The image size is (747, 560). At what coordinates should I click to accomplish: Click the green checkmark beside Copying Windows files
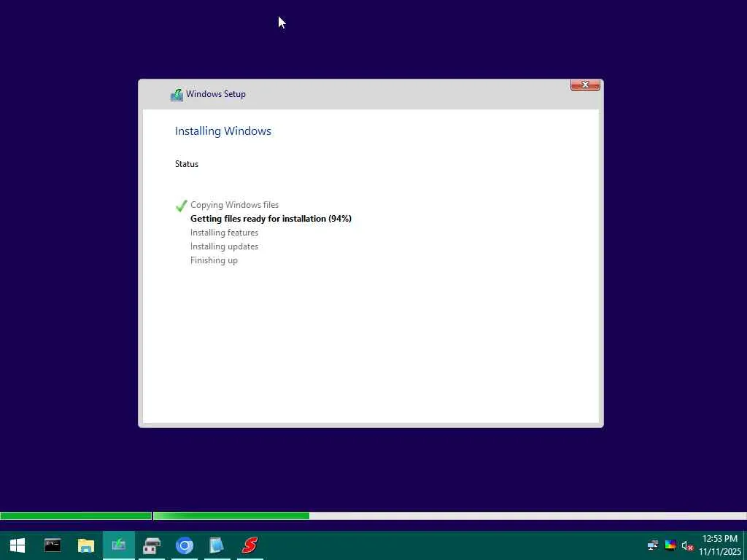181,206
